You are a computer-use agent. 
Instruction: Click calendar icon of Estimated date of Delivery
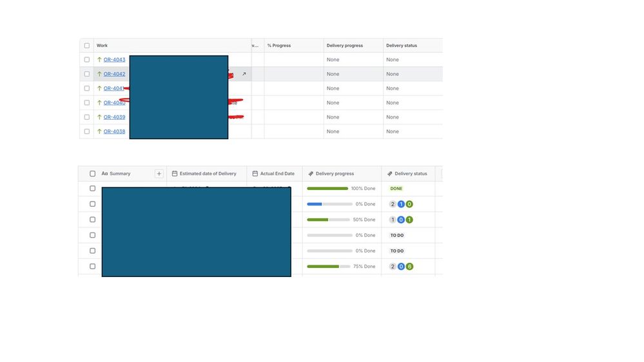pyautogui.click(x=175, y=174)
